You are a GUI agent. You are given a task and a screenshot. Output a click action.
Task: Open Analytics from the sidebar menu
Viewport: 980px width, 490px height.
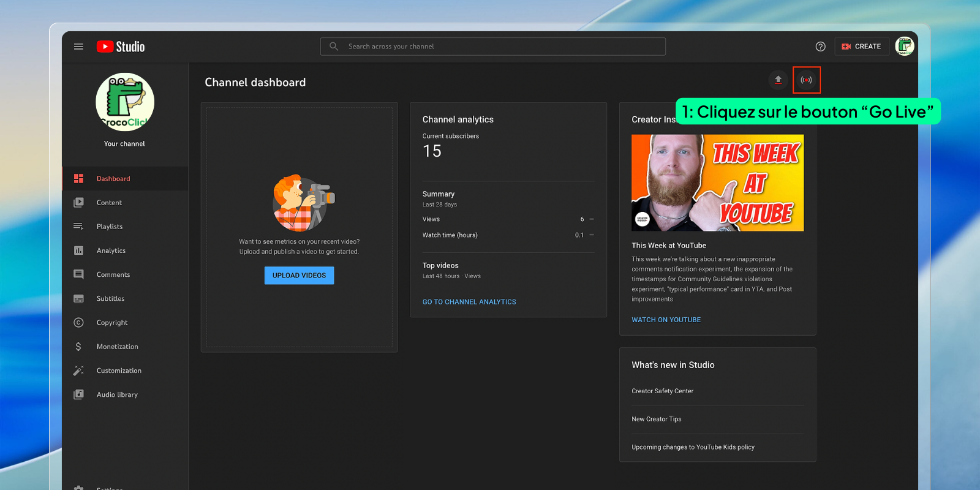coord(125,251)
